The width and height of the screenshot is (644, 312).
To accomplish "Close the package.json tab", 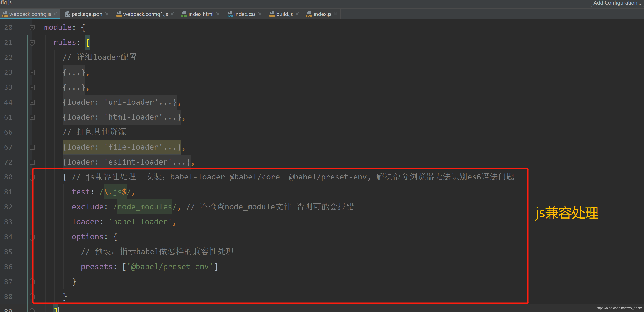I will [x=107, y=14].
